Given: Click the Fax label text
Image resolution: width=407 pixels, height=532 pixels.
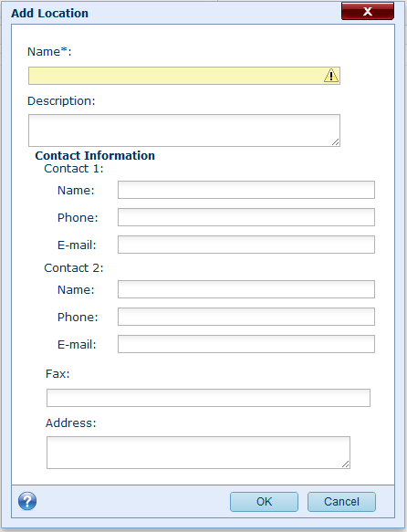Looking at the screenshot, I should (x=57, y=373).
